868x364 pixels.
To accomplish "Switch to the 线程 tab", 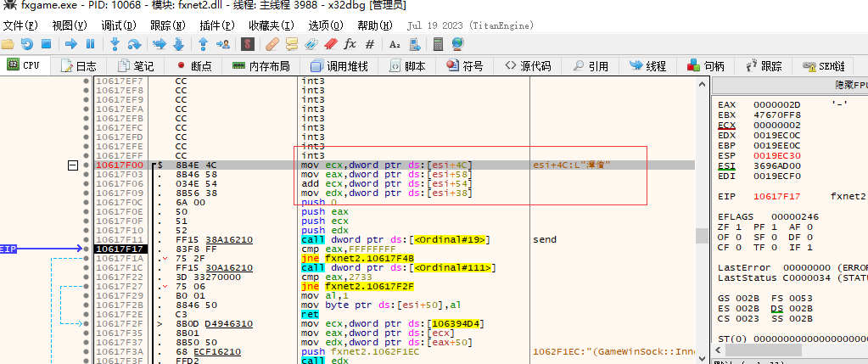I will point(647,66).
